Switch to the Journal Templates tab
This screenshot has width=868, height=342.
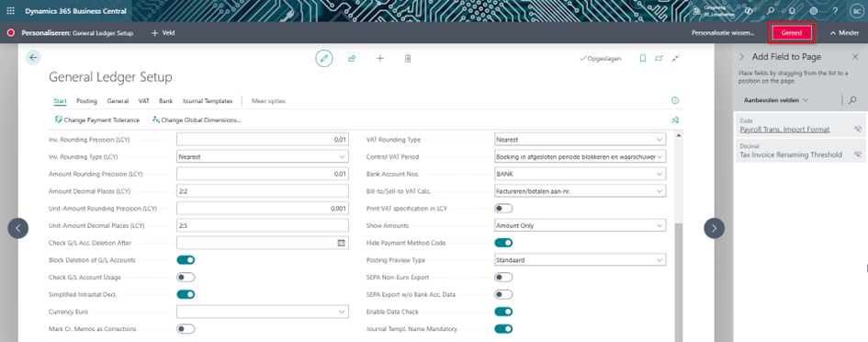pyautogui.click(x=208, y=101)
